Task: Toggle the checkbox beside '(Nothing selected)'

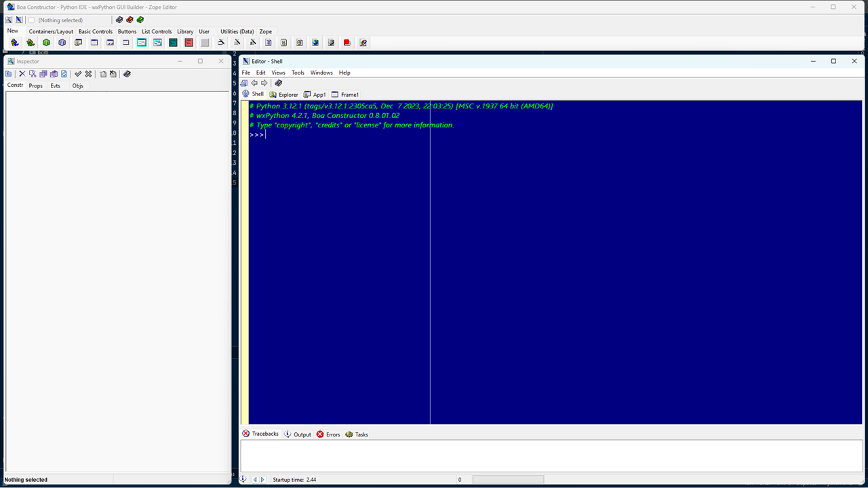Action: click(31, 20)
